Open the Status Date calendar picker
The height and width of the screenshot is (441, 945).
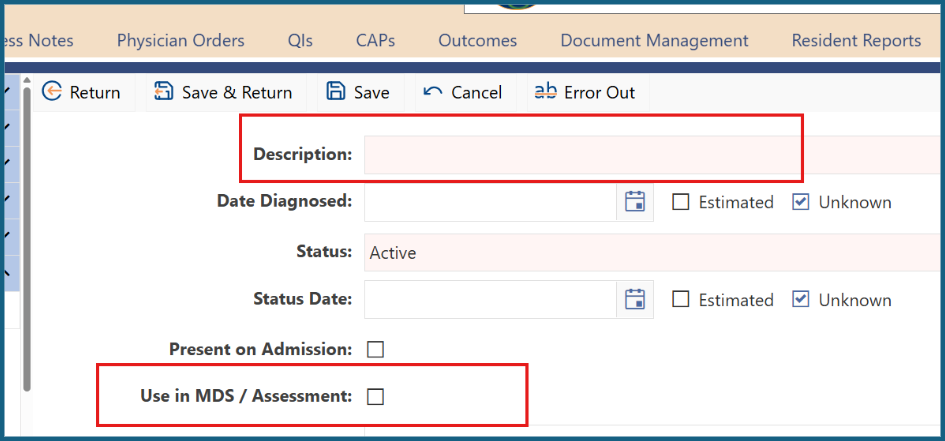635,299
